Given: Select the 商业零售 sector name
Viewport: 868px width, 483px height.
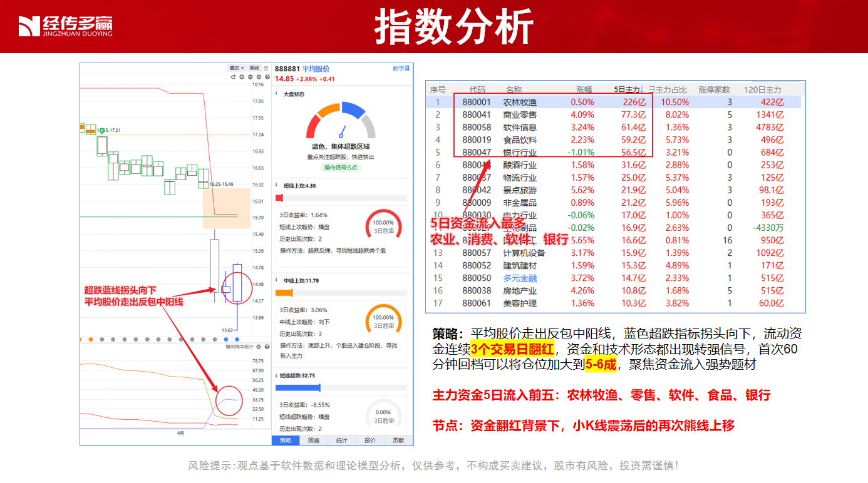Looking at the screenshot, I should [x=520, y=114].
